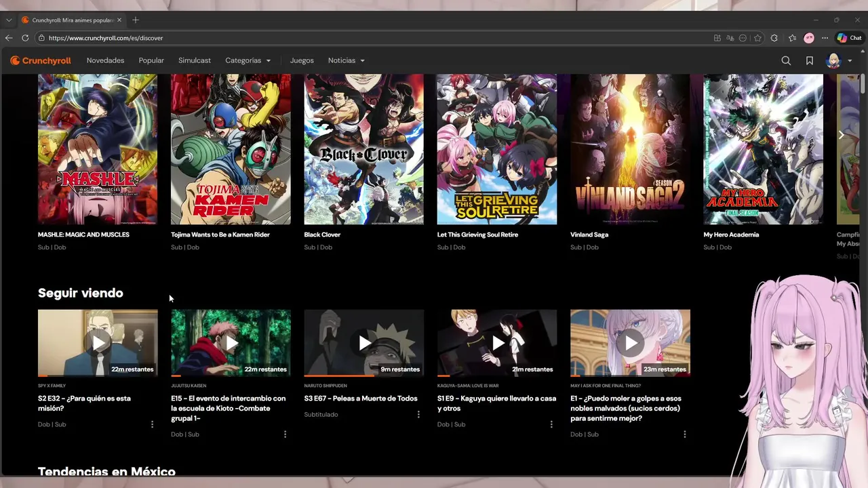Image resolution: width=868 pixels, height=488 pixels.
Task: Click the Tendencias en México heading
Action: tap(106, 471)
